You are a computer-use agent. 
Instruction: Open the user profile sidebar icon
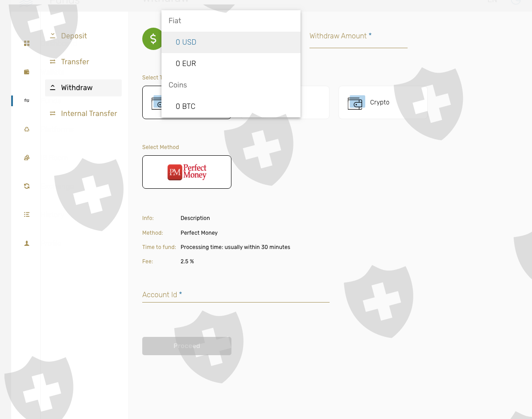coord(26,243)
